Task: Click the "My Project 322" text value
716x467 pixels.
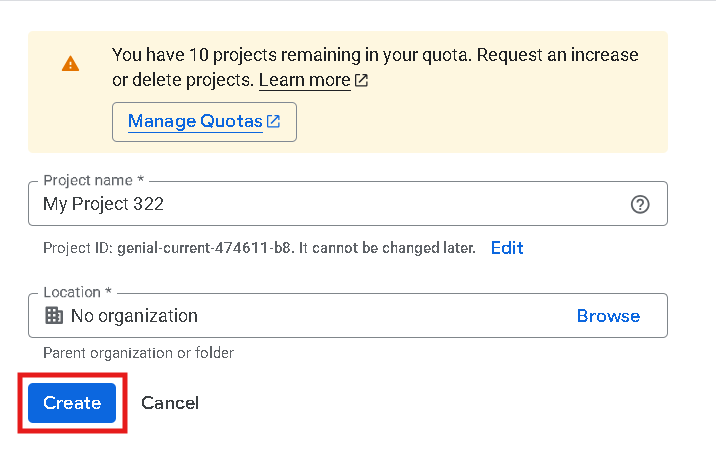Action: click(x=103, y=204)
